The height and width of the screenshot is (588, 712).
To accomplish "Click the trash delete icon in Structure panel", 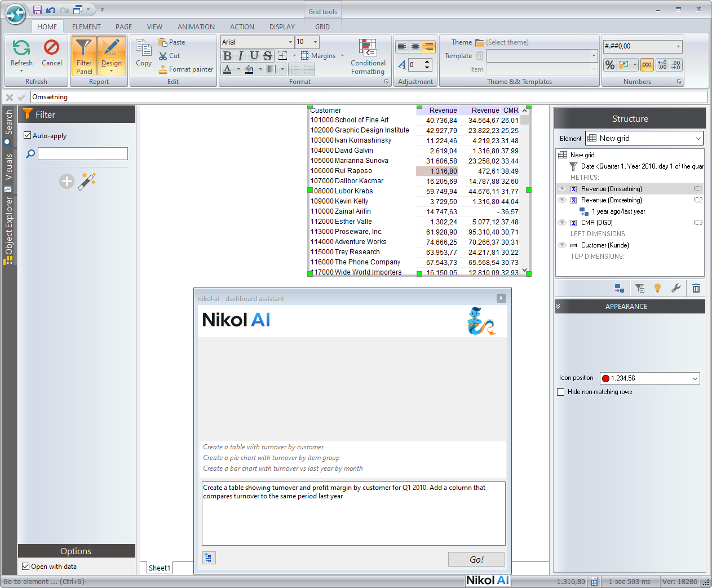I will [696, 288].
